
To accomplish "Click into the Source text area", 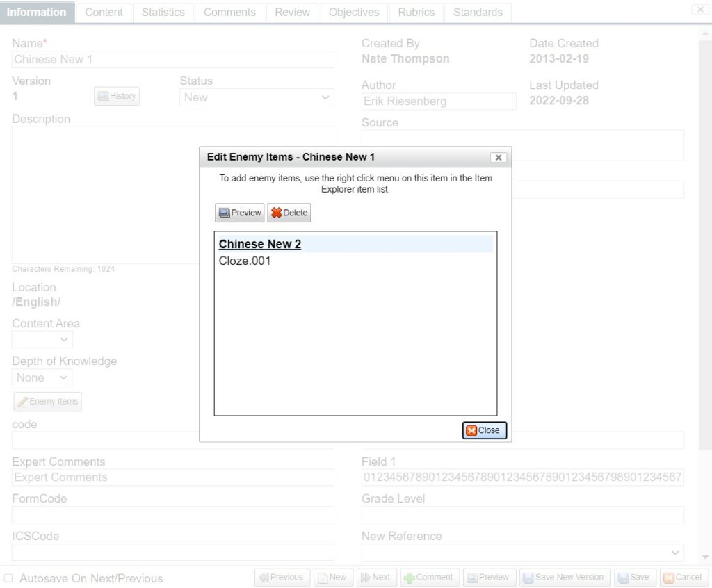I will click(523, 145).
